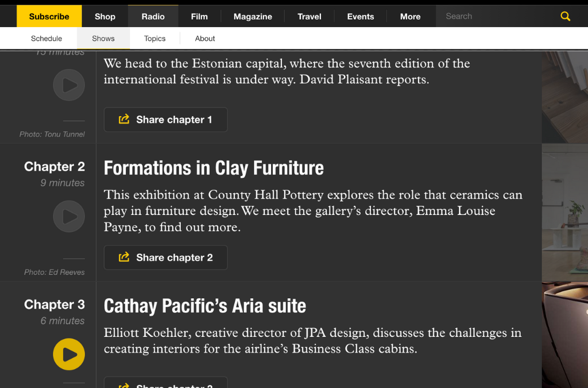Select the Shows tab
The height and width of the screenshot is (388, 588).
click(x=103, y=39)
